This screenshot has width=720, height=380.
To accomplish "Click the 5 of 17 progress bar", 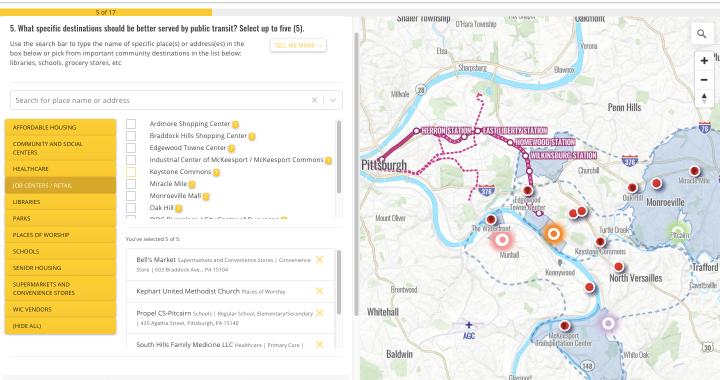I will [x=106, y=12].
